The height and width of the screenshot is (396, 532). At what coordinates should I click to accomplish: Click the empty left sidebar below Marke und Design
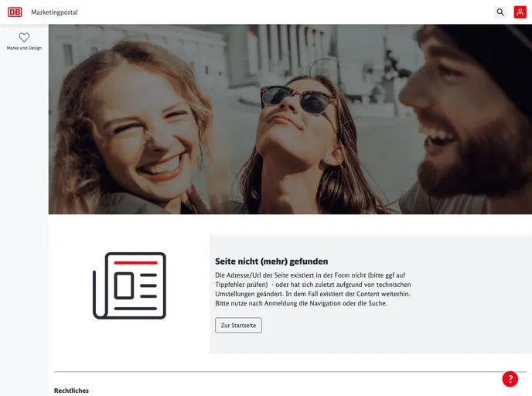click(24, 232)
